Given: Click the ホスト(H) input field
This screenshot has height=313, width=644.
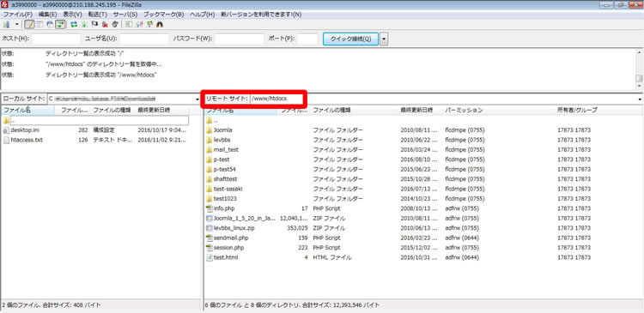Looking at the screenshot, I should 56,39.
